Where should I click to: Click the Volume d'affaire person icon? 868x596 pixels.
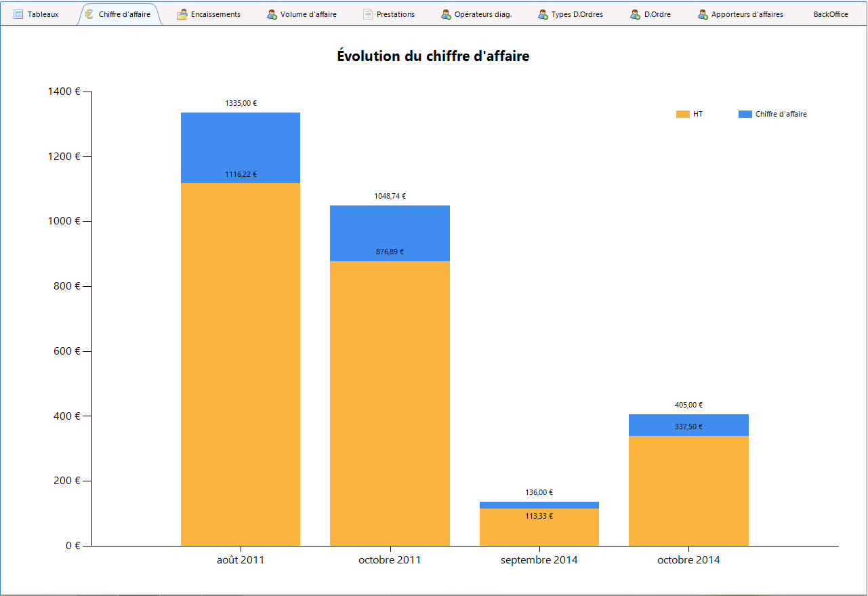pyautogui.click(x=272, y=14)
